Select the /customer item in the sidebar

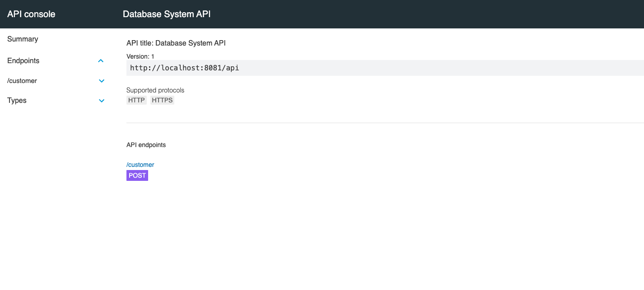point(22,81)
